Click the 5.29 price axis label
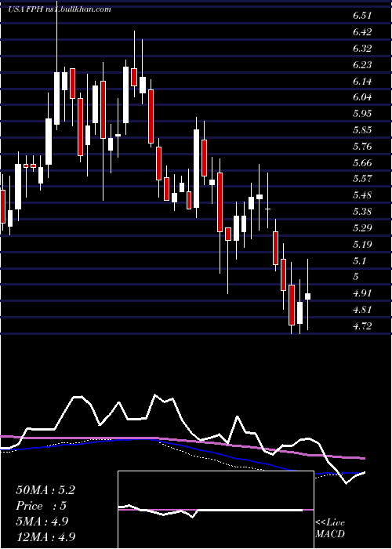The width and height of the screenshot is (392, 549). (362, 228)
